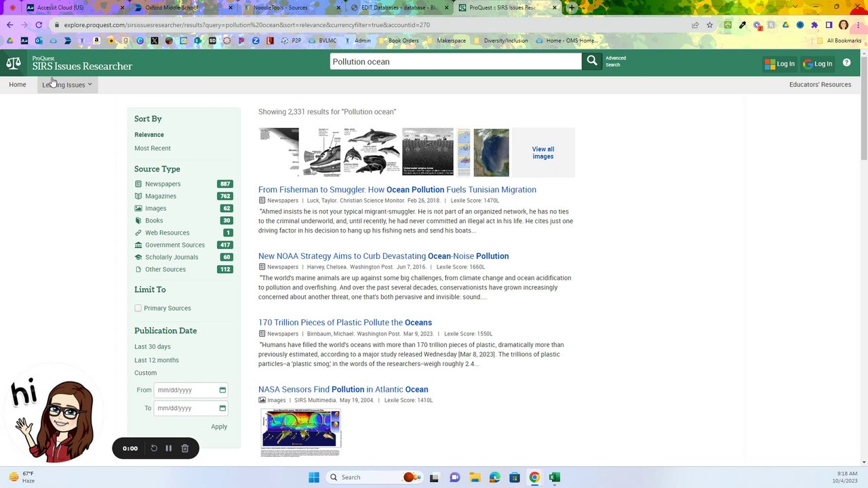Open File Explorer from the taskbar
The height and width of the screenshot is (488, 868).
[475, 477]
